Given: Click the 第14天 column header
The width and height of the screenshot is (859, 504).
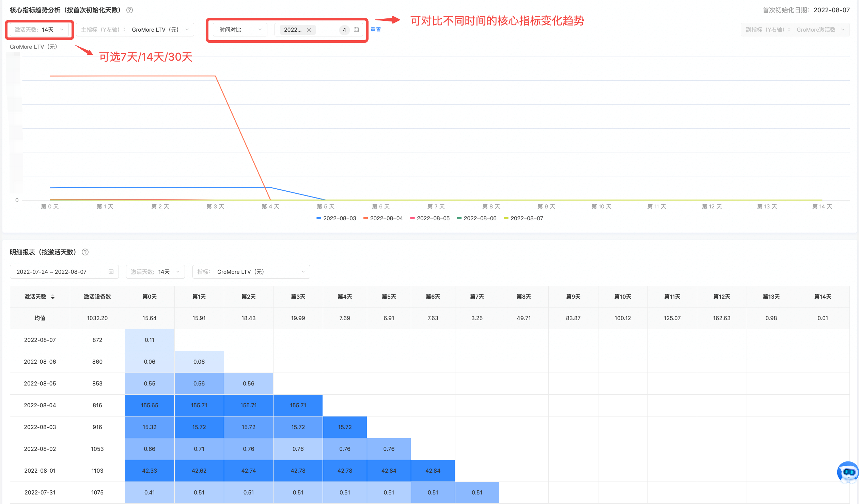Looking at the screenshot, I should tap(823, 297).
